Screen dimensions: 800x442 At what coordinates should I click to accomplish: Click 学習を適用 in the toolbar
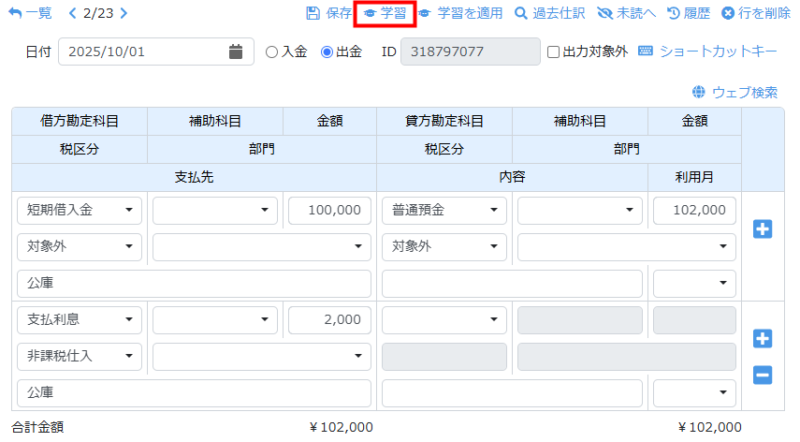pos(460,14)
